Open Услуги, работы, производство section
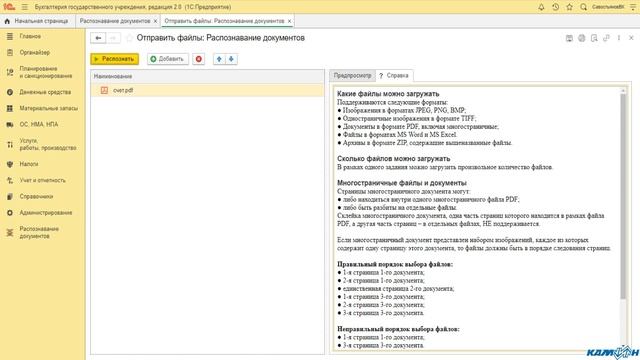 (48, 144)
